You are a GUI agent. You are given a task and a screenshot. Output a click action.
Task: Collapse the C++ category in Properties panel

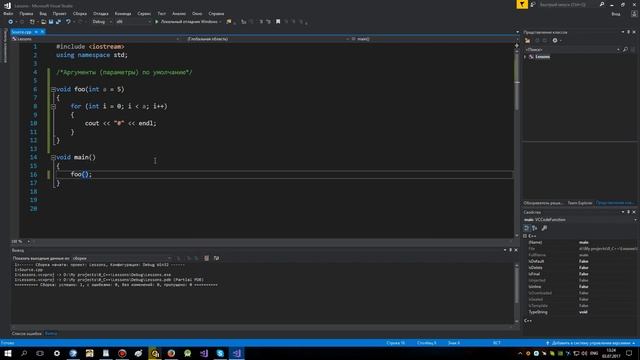click(x=525, y=236)
